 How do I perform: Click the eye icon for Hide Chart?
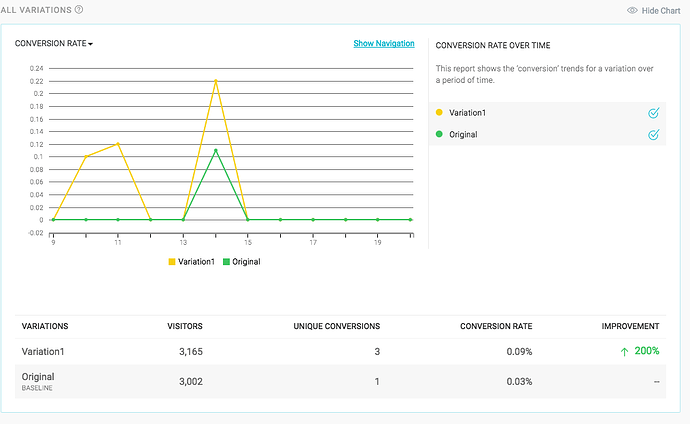coord(632,10)
